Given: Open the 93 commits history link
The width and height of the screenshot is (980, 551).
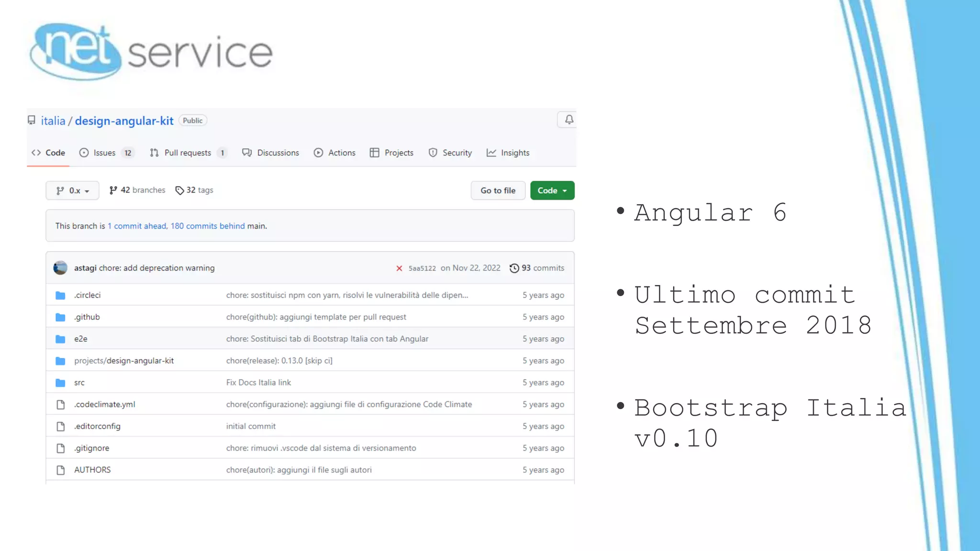Looking at the screenshot, I should 537,268.
